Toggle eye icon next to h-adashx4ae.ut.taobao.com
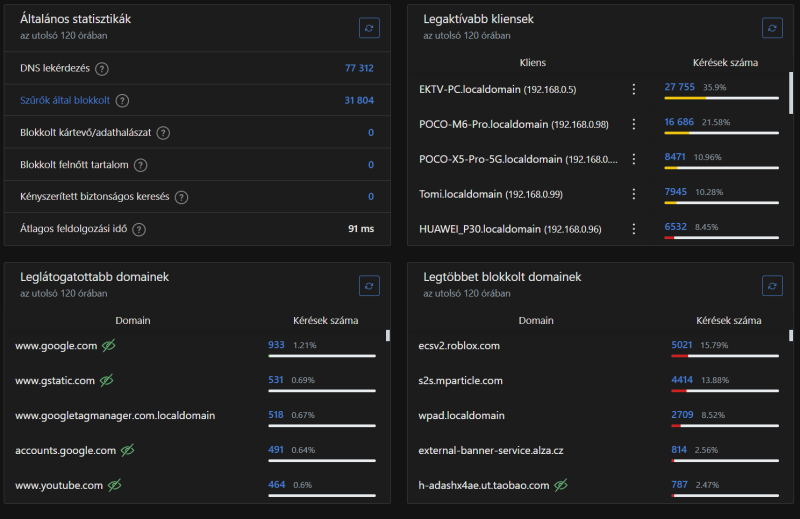This screenshot has width=800, height=519. [x=561, y=485]
